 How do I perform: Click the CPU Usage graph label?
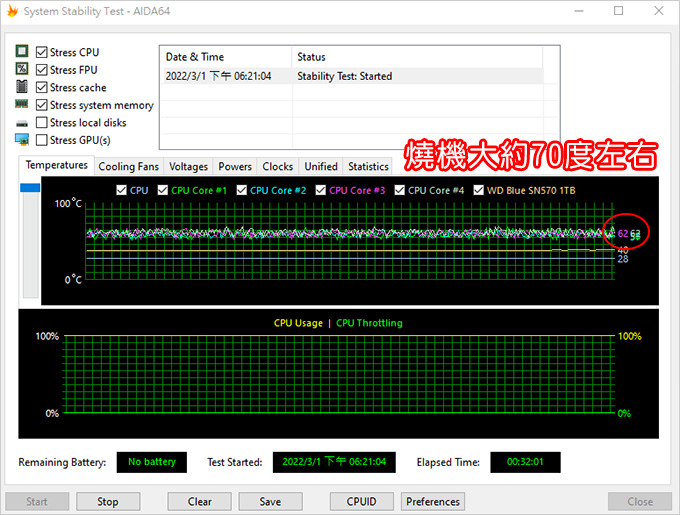click(298, 323)
